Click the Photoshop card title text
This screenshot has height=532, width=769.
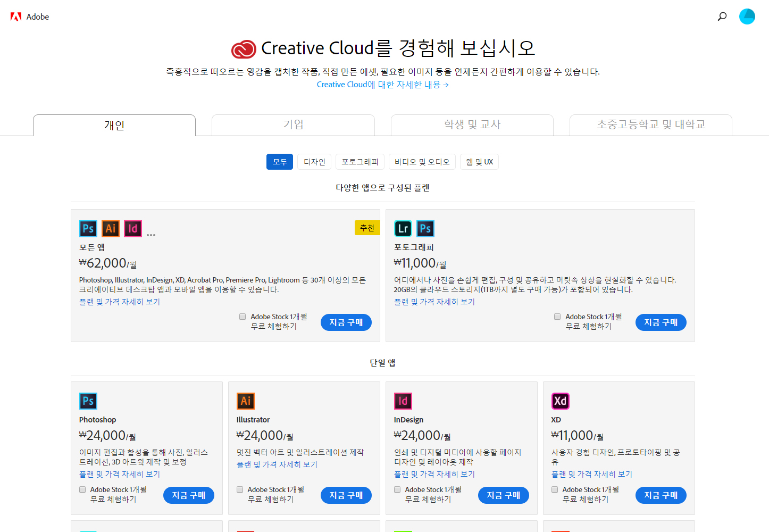point(97,420)
